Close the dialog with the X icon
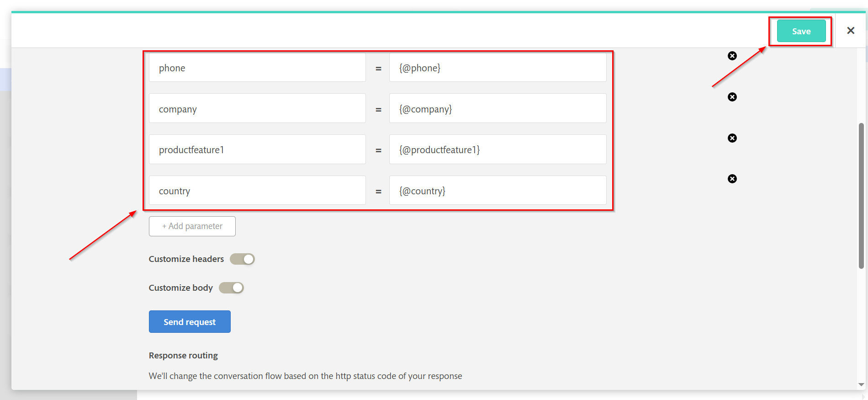 (851, 31)
